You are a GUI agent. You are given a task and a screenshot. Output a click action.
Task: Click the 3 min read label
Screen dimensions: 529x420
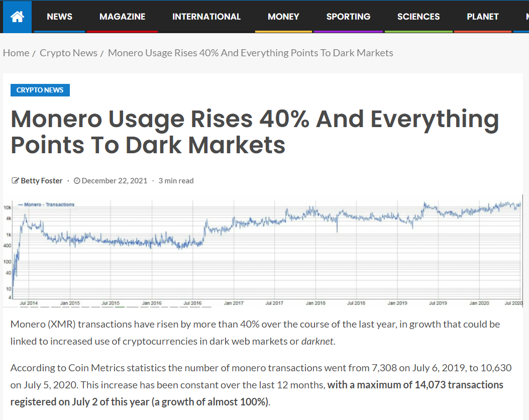pyautogui.click(x=176, y=181)
